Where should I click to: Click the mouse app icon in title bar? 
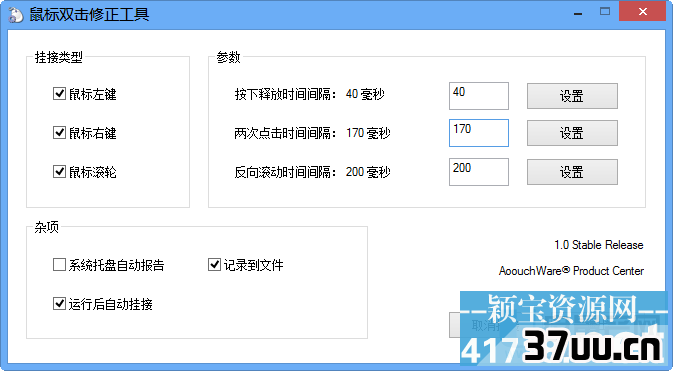[15, 15]
